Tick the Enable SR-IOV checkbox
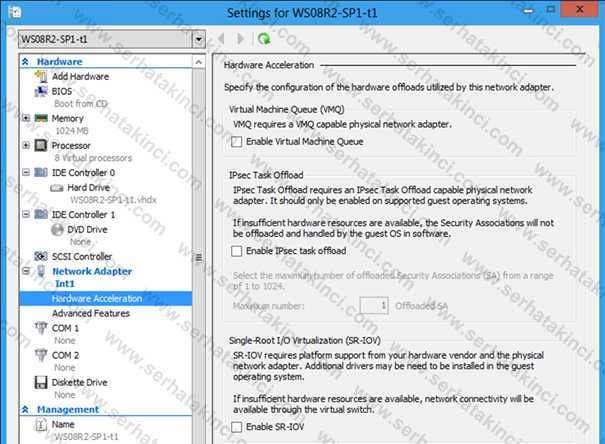Viewport: 605px width, 444px height. pos(237,427)
